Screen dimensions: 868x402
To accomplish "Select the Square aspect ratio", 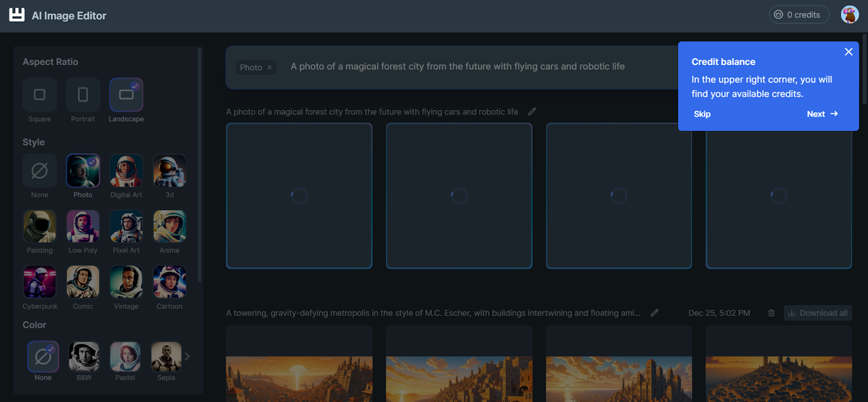I will pos(39,95).
